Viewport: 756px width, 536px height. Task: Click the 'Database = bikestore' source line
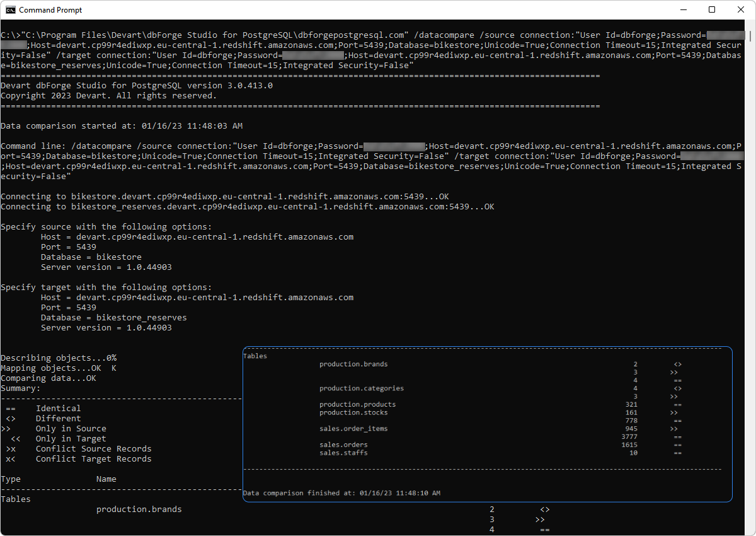tap(91, 257)
